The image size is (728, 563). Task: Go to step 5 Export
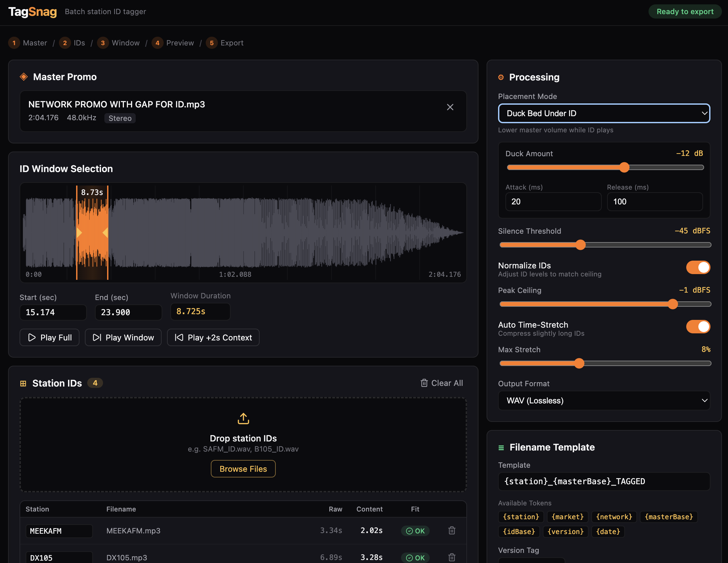point(225,43)
